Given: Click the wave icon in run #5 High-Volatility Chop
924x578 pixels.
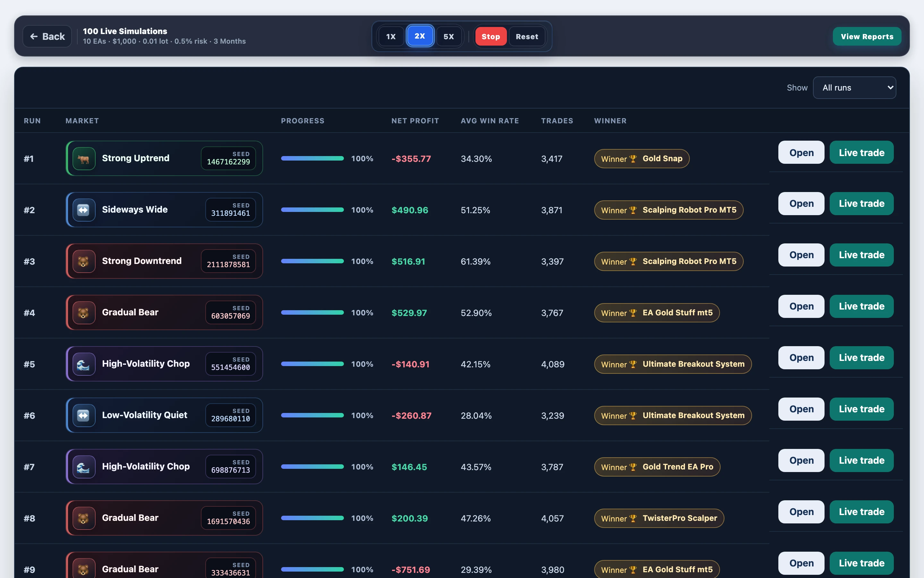Looking at the screenshot, I should coord(84,364).
